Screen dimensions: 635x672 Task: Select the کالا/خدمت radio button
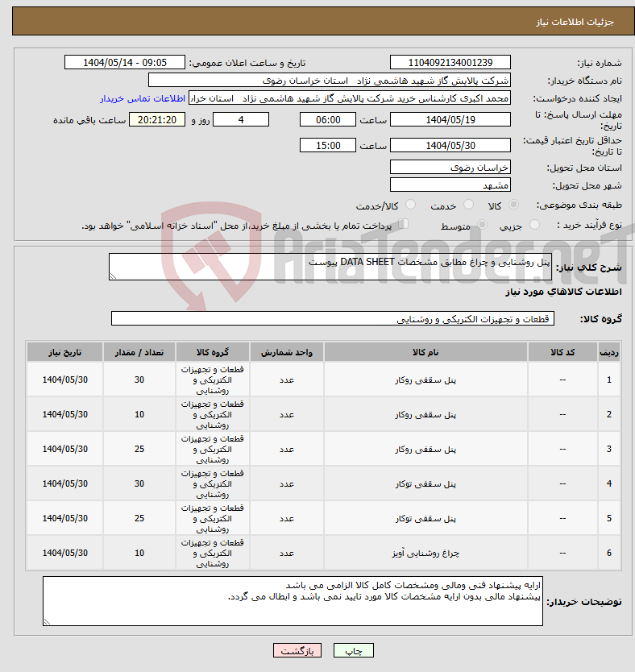click(x=410, y=205)
